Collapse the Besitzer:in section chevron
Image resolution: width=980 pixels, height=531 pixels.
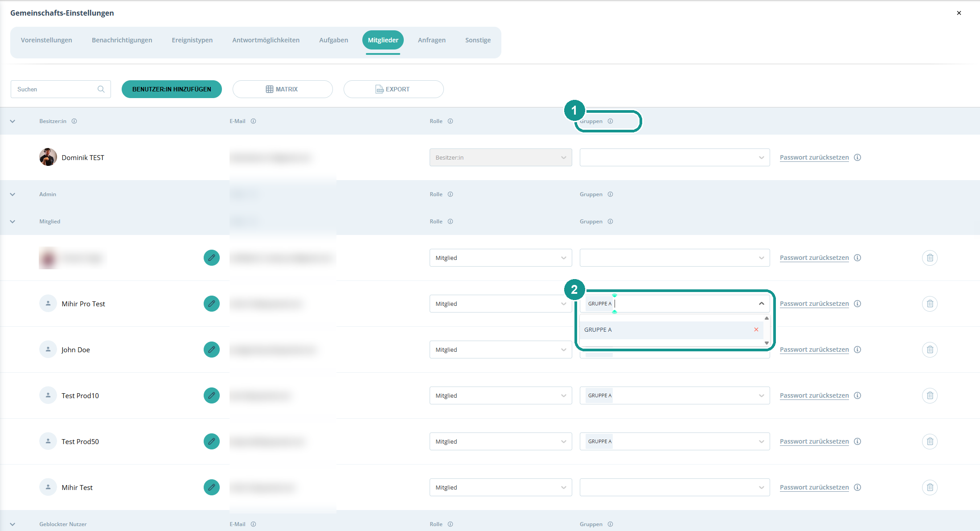pyautogui.click(x=12, y=121)
